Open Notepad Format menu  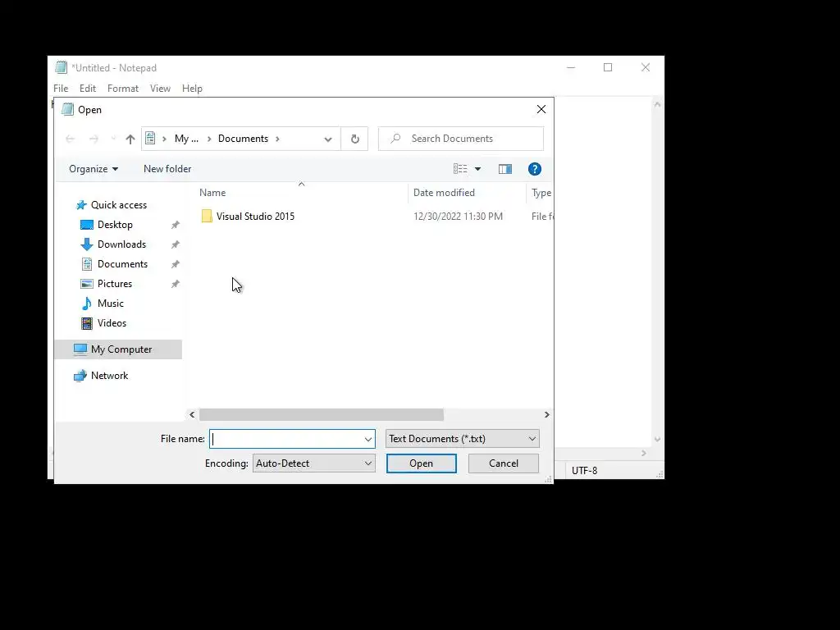point(123,89)
